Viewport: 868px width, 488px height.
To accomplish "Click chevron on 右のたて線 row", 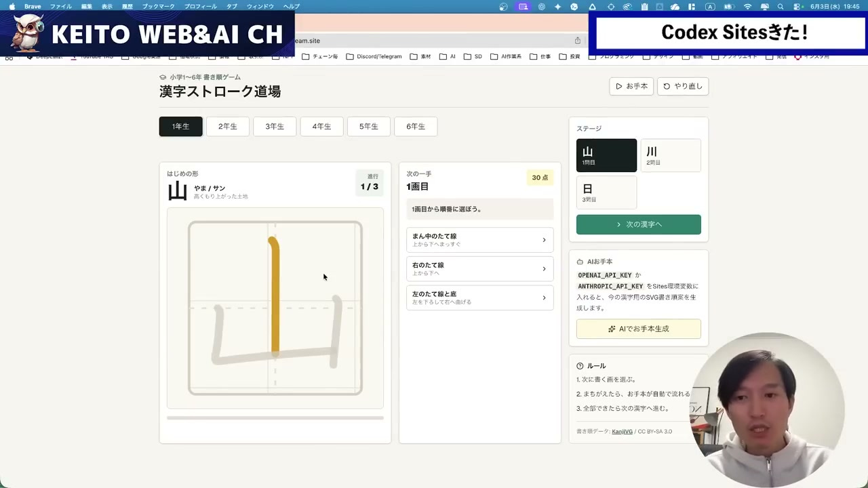I will point(544,269).
